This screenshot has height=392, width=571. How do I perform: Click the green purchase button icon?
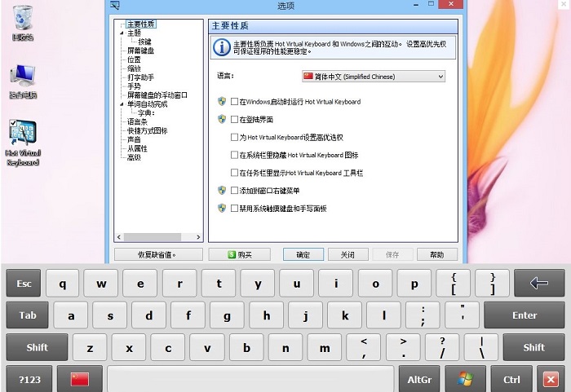tap(232, 254)
